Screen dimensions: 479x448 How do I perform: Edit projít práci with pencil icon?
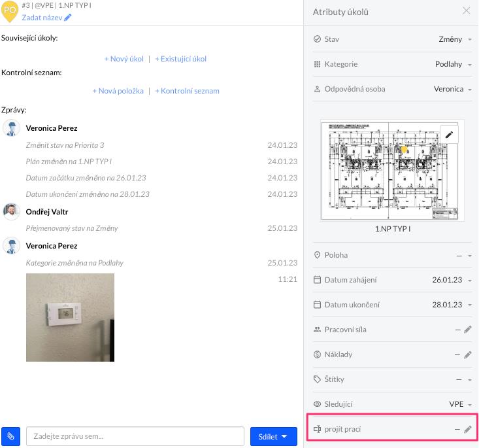tap(468, 429)
